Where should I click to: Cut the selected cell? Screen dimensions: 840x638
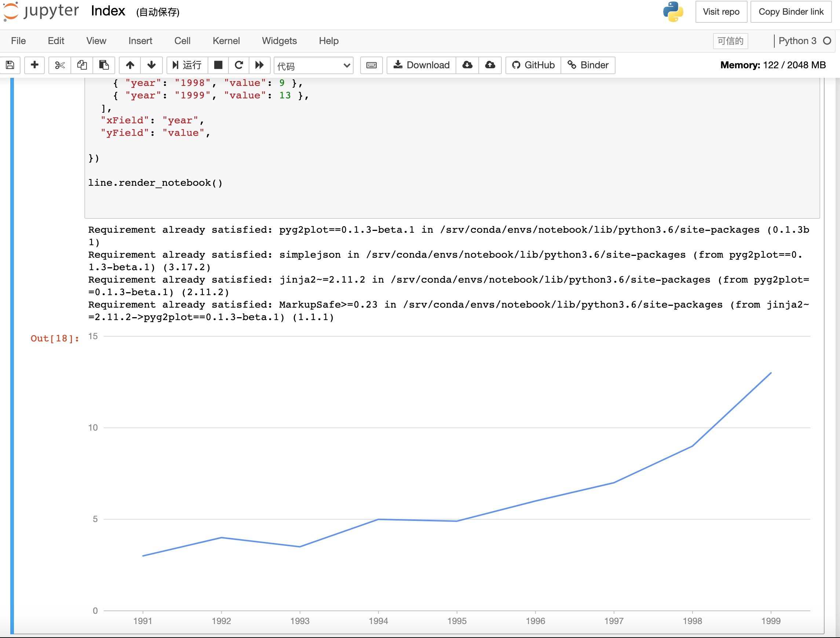[x=59, y=65]
